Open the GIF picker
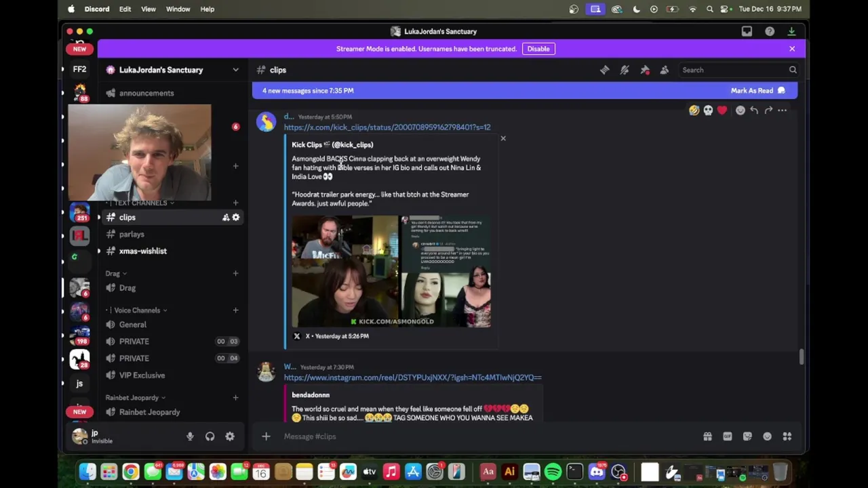Screen dimensions: 868x488 tap(728, 436)
